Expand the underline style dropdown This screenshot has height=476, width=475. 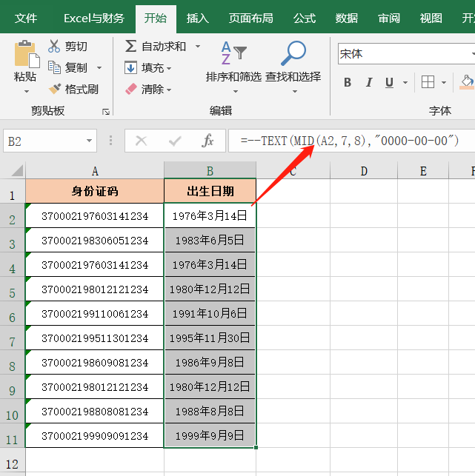coord(405,82)
